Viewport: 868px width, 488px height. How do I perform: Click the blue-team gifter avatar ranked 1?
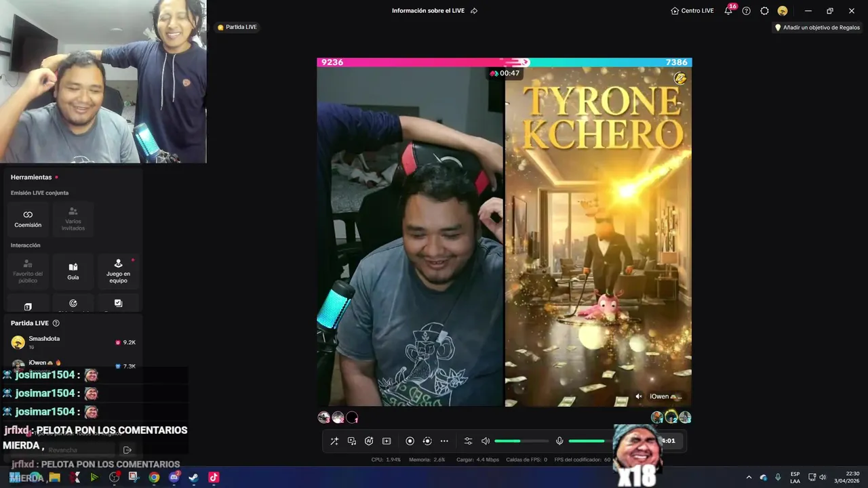(x=656, y=418)
